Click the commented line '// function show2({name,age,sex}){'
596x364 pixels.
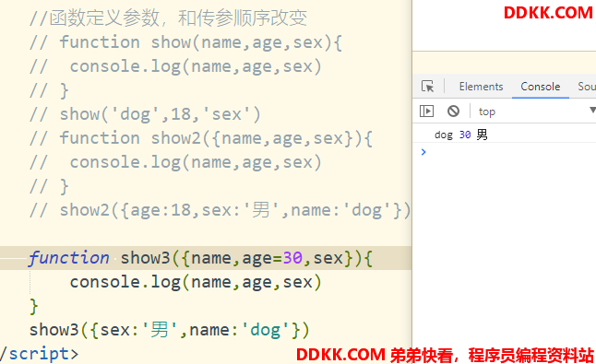pos(201,138)
